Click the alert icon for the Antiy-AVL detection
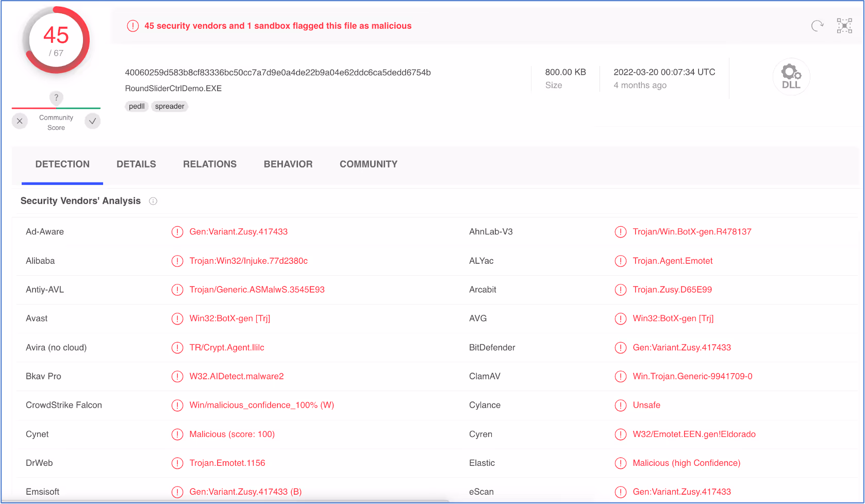Viewport: 865px width, 504px height. [177, 290]
